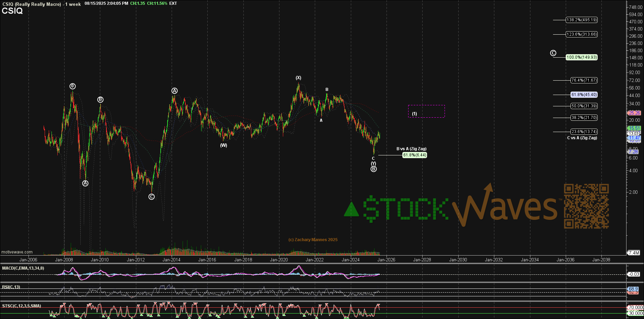644x319 pixels.
Task: Select the 100.0%(149.93) Fibonacci label
Action: coord(582,57)
